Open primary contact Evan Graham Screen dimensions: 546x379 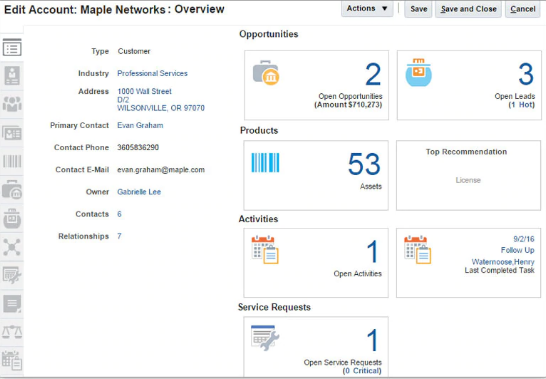pyautogui.click(x=140, y=125)
